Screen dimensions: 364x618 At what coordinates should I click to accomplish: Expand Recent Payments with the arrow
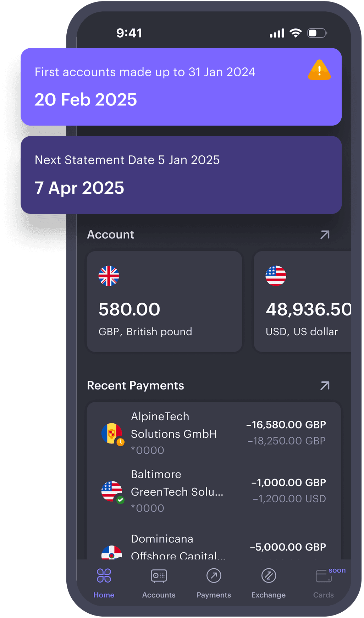(325, 386)
